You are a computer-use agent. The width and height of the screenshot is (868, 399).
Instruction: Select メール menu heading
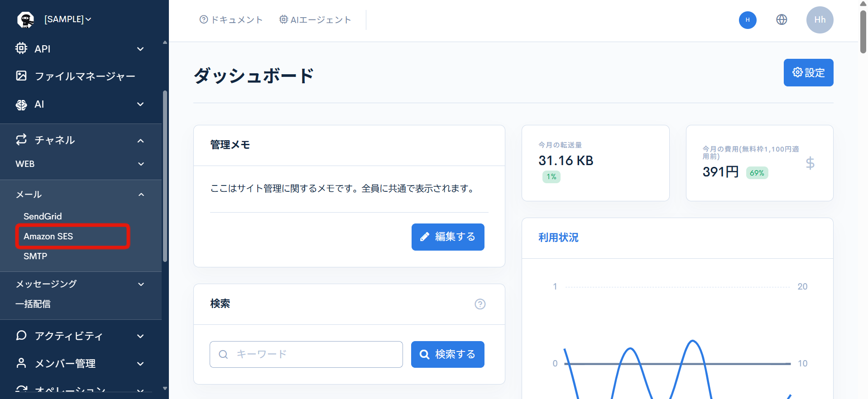pyautogui.click(x=29, y=195)
